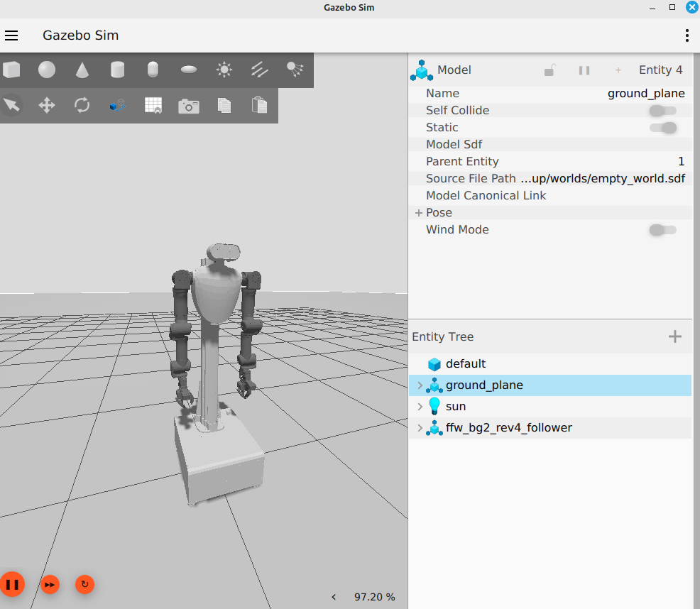700x609 pixels.
Task: Insert a box shape into the scene
Action: pos(11,70)
